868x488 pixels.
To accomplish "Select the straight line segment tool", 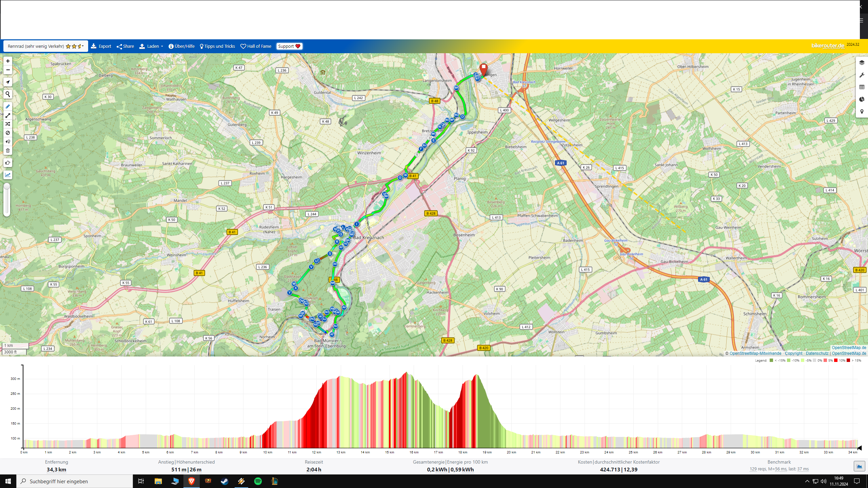I will 7,116.
